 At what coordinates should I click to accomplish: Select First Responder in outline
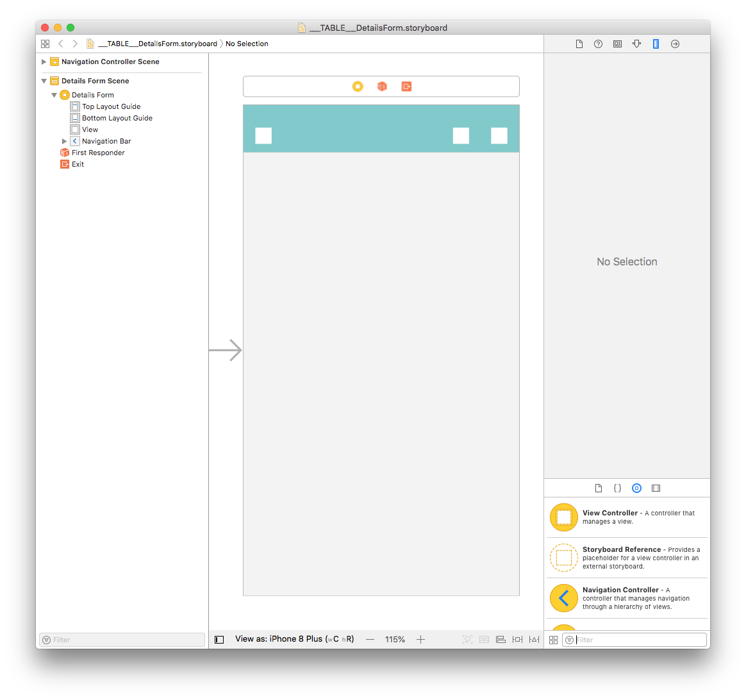(x=98, y=153)
